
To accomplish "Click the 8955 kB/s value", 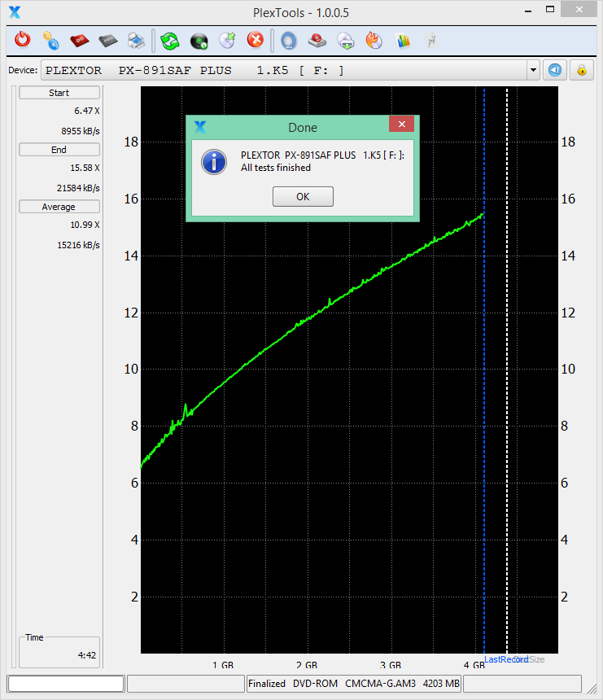I will pyautogui.click(x=81, y=131).
